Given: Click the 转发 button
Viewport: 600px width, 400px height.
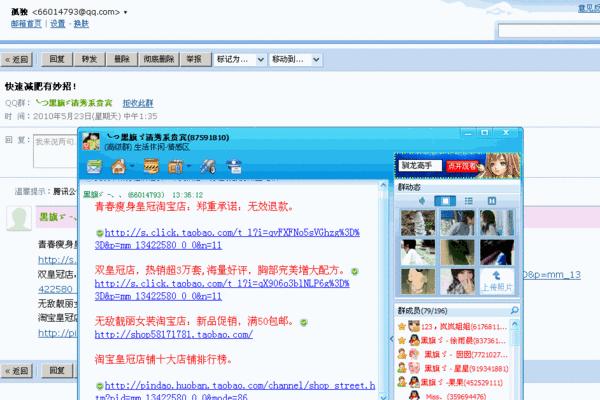Looking at the screenshot, I should [89, 59].
